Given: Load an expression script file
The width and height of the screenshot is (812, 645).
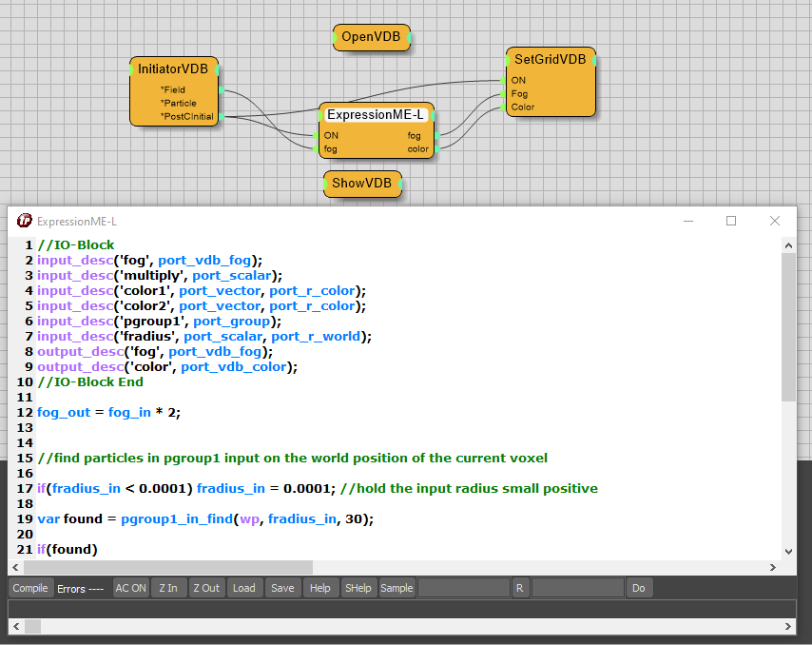Looking at the screenshot, I should (244, 588).
